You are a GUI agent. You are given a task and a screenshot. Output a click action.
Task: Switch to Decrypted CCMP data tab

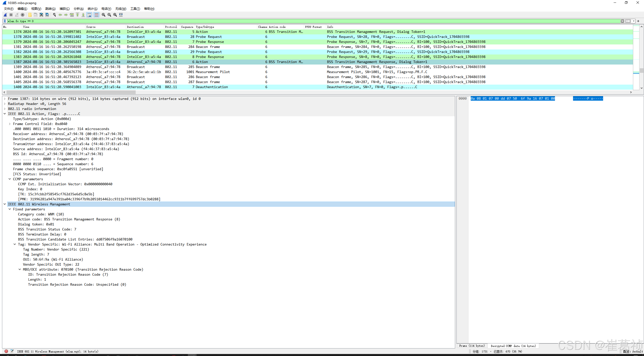(513, 346)
